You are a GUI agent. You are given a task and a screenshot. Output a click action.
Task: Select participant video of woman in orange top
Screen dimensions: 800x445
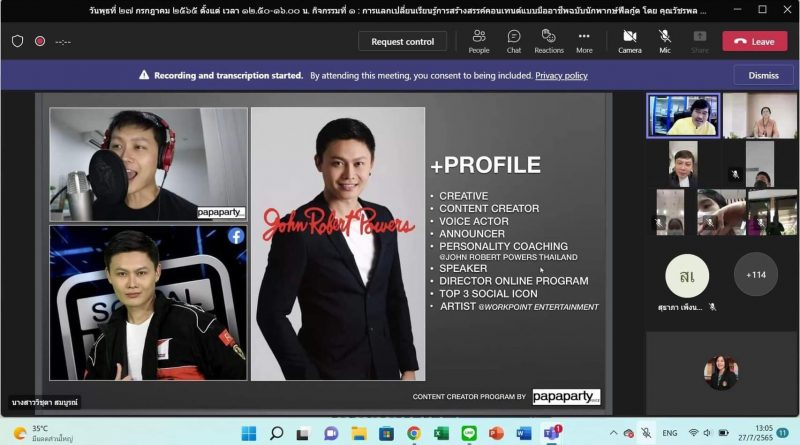tap(760, 115)
